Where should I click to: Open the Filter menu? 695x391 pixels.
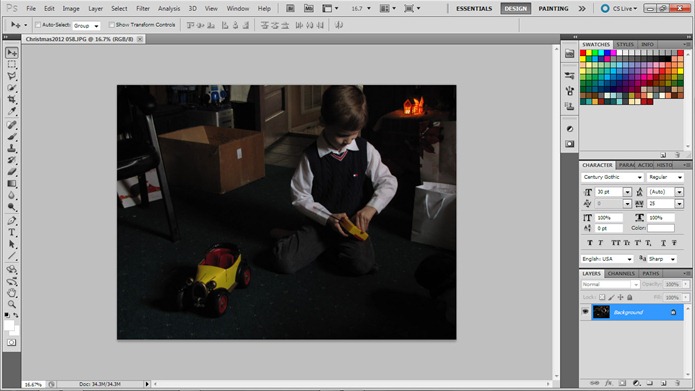(143, 8)
